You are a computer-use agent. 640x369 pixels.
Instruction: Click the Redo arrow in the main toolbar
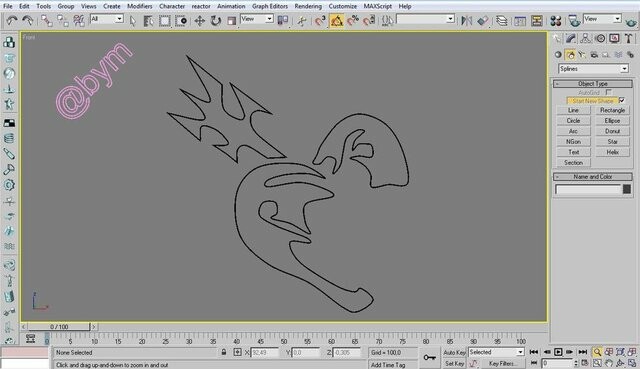pos(28,20)
